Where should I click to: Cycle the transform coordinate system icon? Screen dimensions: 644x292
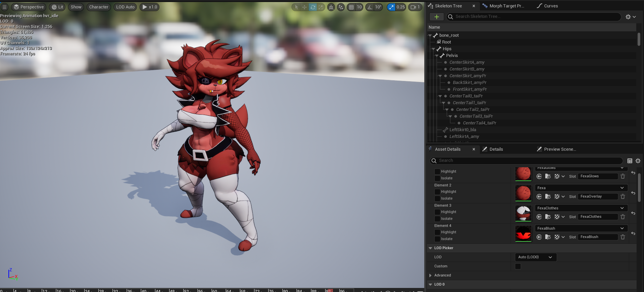coord(331,7)
